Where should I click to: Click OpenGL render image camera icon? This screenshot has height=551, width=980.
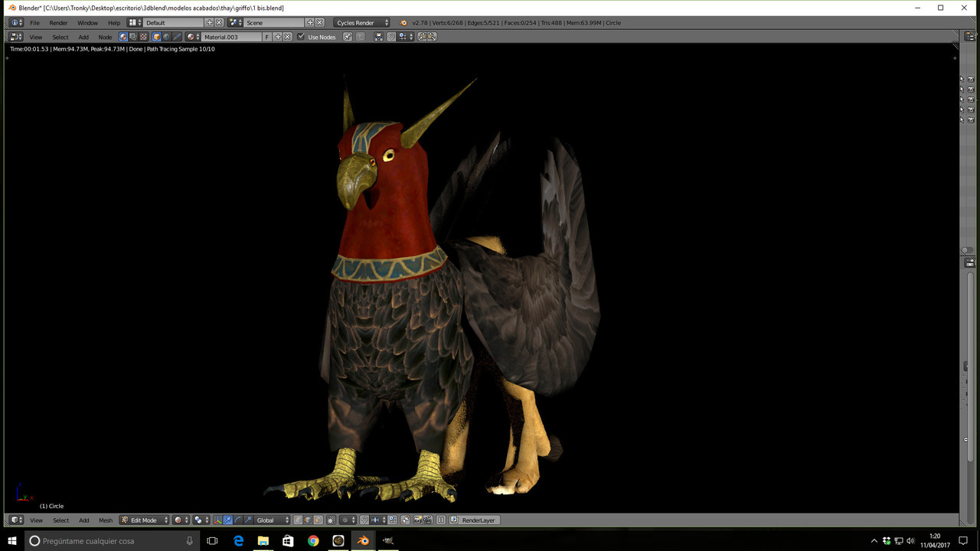click(x=417, y=520)
